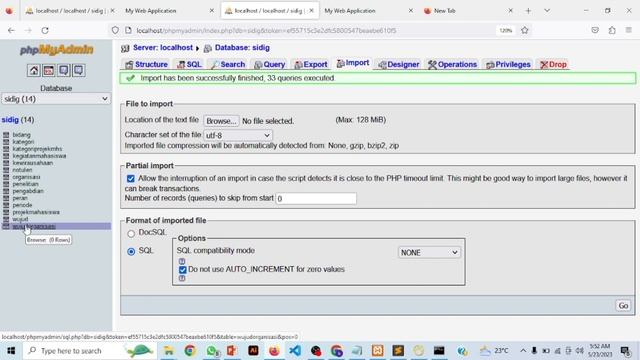This screenshot has width=640, height=360.
Task: Open Sublime Text from the taskbar
Action: pos(398,351)
